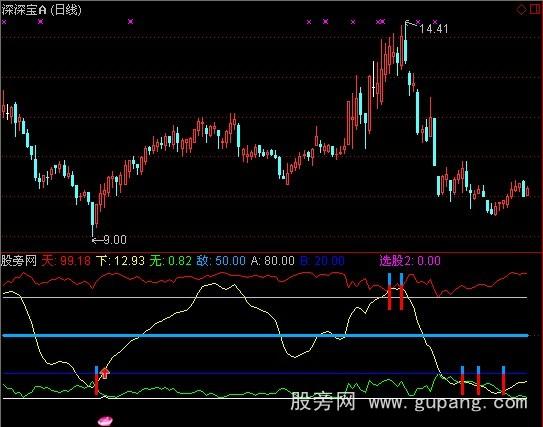Click the thick light-blue 50 level line

click(x=265, y=336)
